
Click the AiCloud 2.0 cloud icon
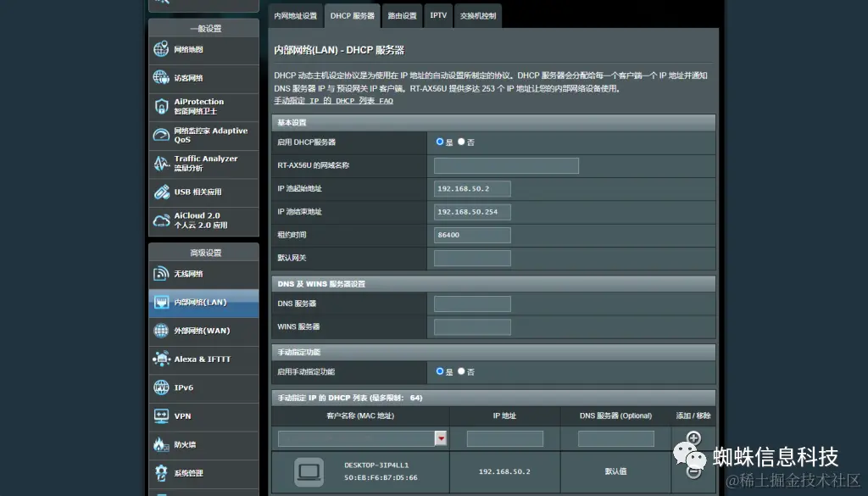(161, 220)
